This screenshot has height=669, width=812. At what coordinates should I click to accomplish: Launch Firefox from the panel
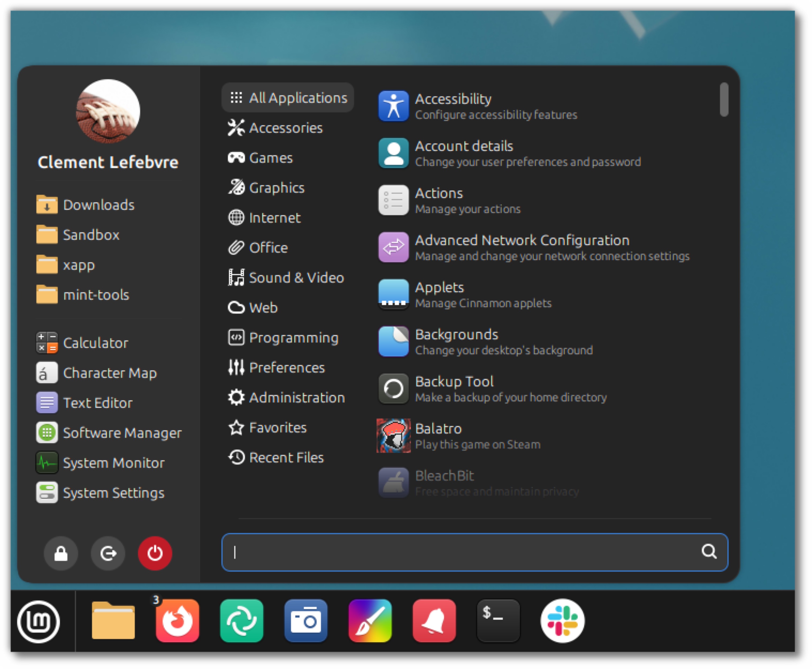point(177,621)
